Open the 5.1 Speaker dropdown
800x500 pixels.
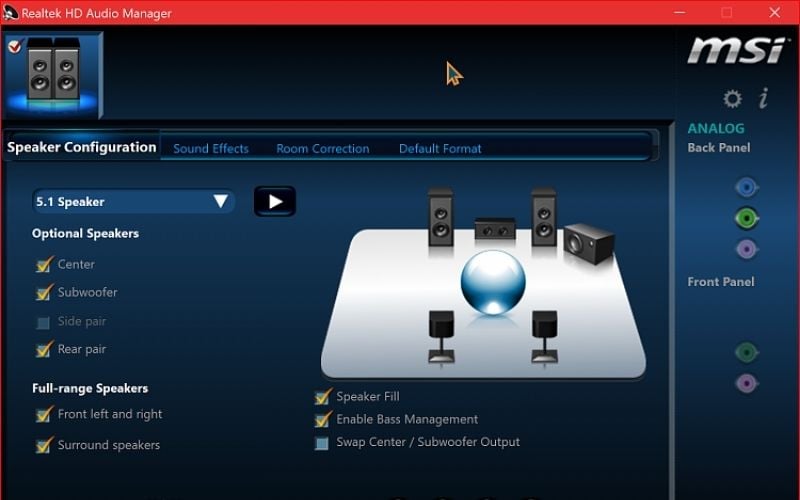tap(134, 202)
